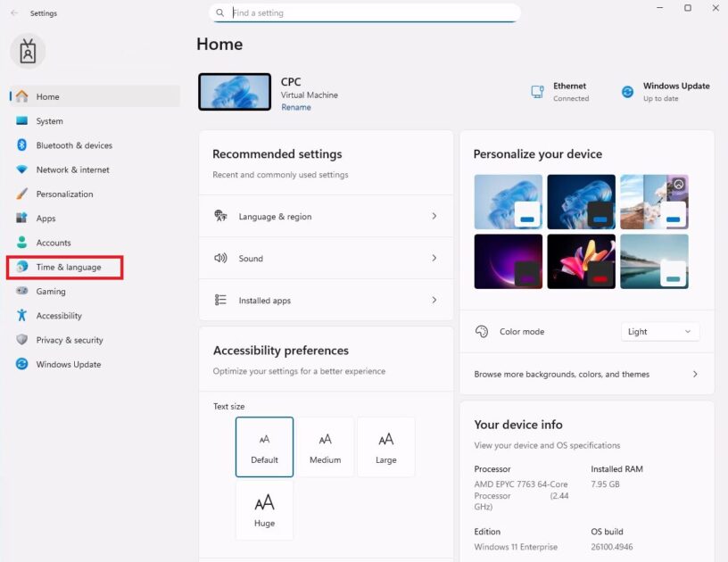
Task: Click the Ethernet Connected status
Action: pos(560,92)
